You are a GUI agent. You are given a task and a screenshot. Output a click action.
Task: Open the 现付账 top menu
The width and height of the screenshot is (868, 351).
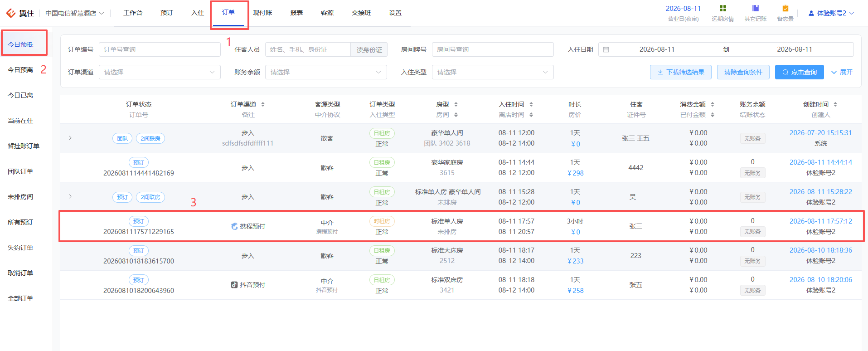[262, 13]
